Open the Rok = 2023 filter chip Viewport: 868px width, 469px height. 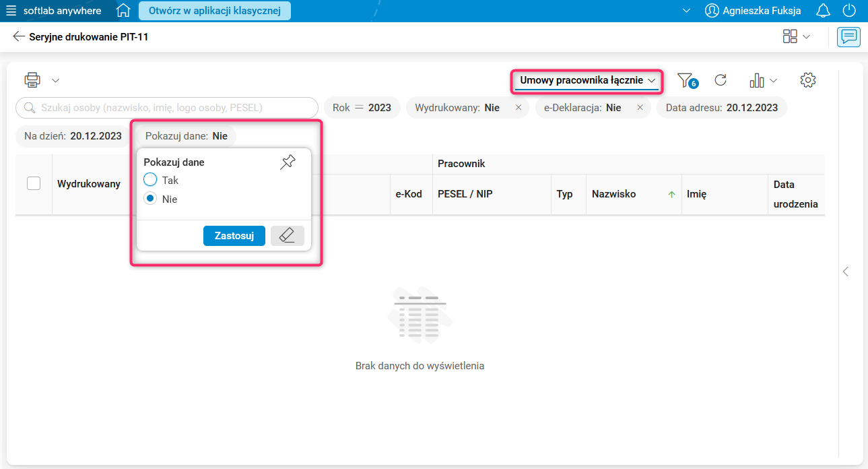(362, 108)
